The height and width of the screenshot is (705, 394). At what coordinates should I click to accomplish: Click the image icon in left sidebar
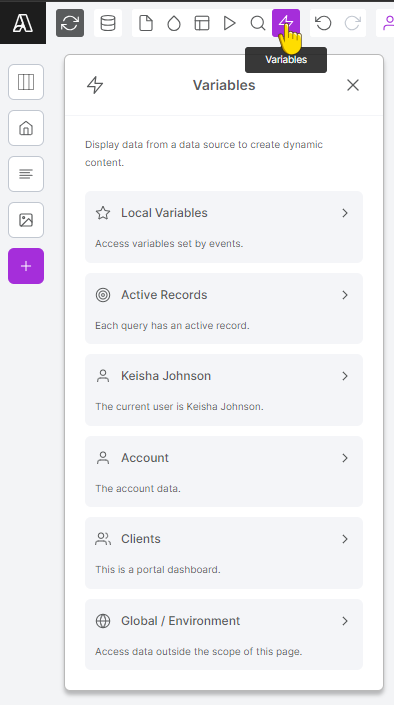tap(26, 220)
